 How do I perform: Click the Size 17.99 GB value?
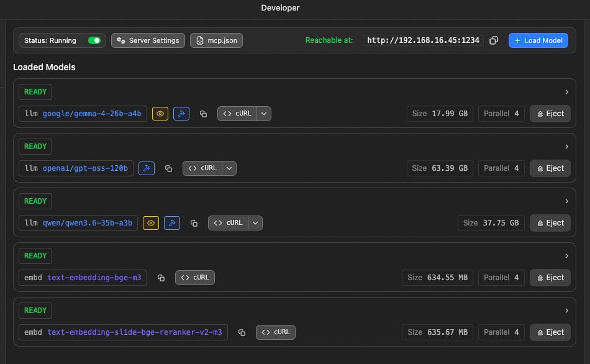click(x=440, y=114)
